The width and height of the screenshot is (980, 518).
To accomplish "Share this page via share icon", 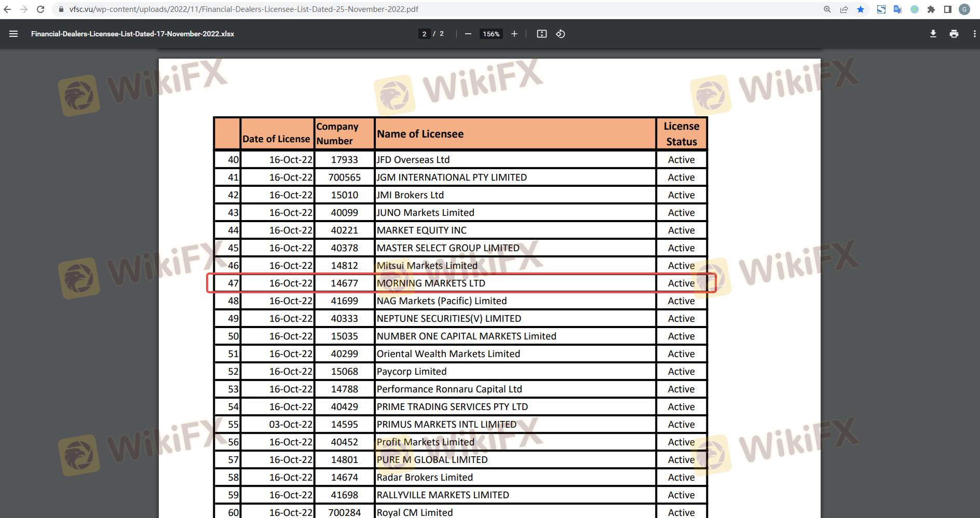I will pyautogui.click(x=844, y=9).
